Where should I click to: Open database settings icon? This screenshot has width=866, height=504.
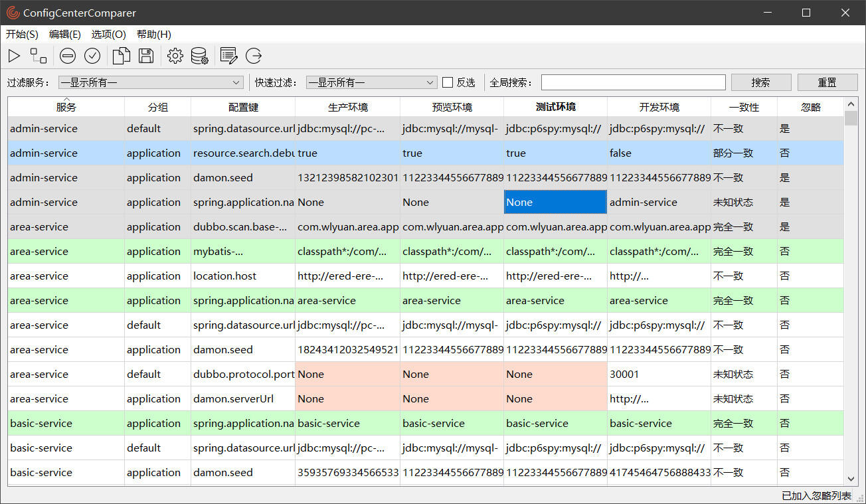pyautogui.click(x=200, y=56)
